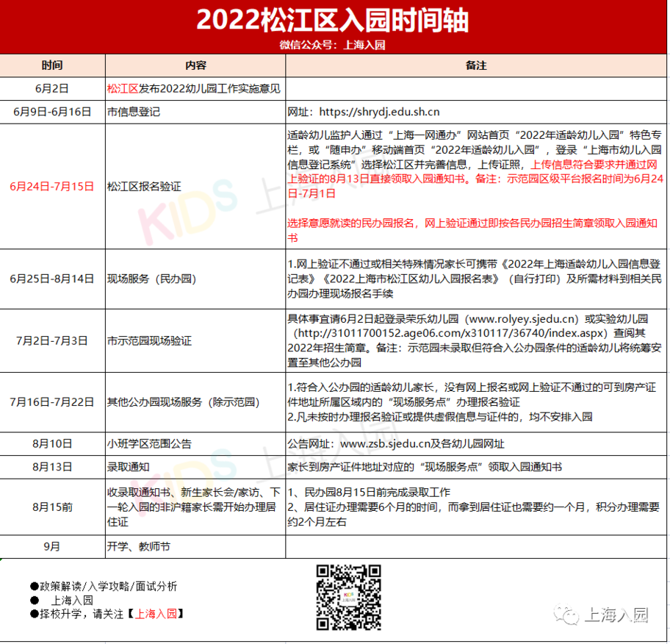Screen dimensions: 670x644
Task: Click the title "2022松江区入园时间轴"
Action: (333, 20)
